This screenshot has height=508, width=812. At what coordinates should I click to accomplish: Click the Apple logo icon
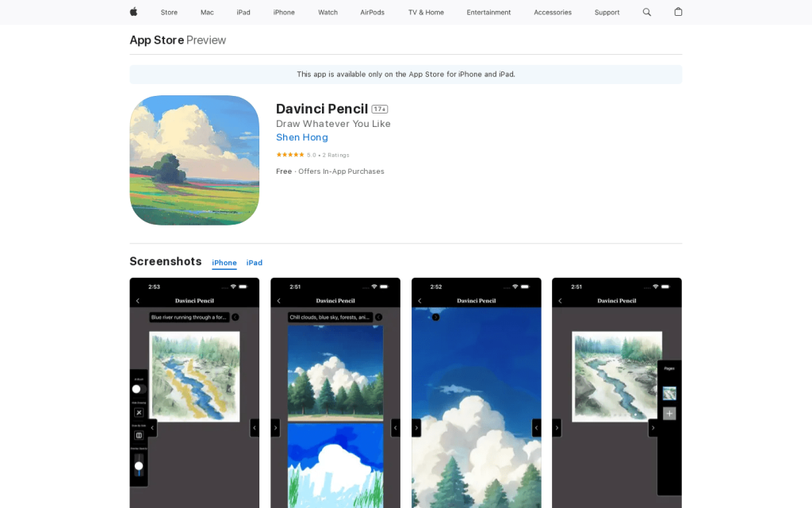(133, 12)
